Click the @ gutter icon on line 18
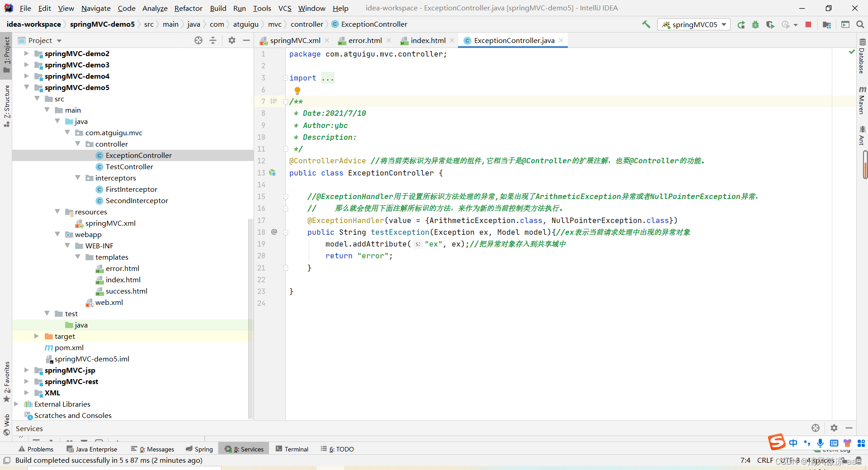The image size is (868, 470). click(x=274, y=232)
